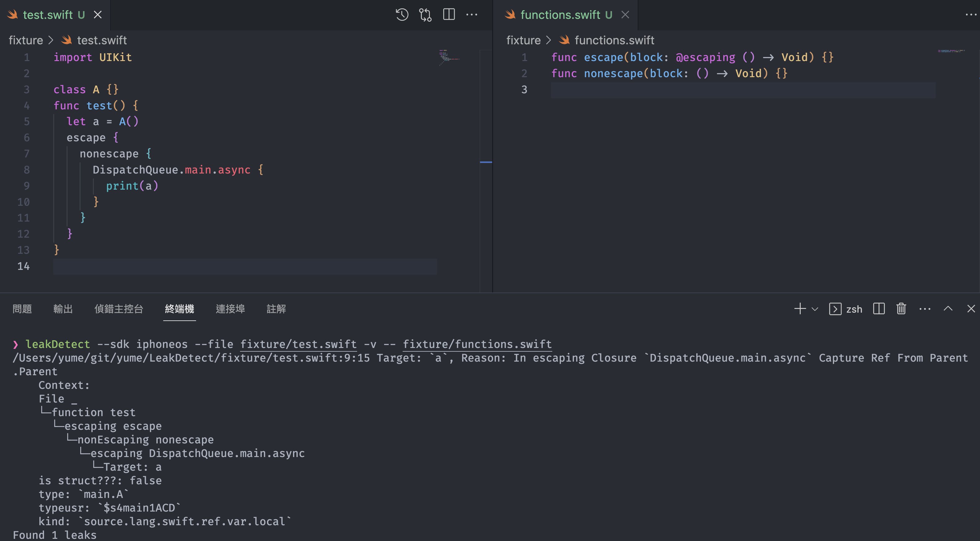Open more actions for left editor

point(472,15)
